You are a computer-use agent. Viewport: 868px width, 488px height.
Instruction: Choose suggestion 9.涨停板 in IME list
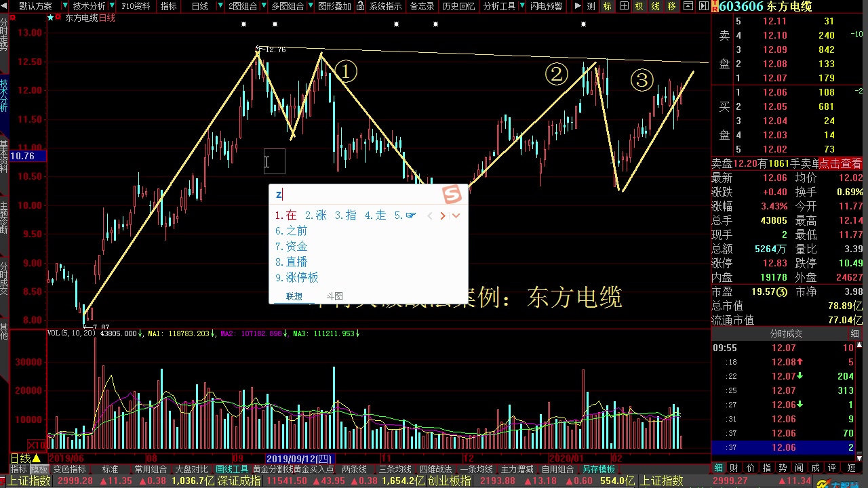pyautogui.click(x=297, y=278)
